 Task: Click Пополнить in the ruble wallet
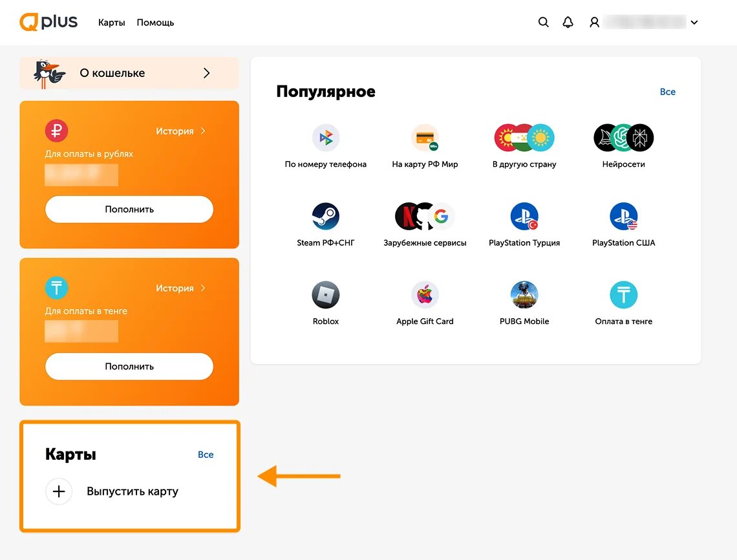coord(129,210)
